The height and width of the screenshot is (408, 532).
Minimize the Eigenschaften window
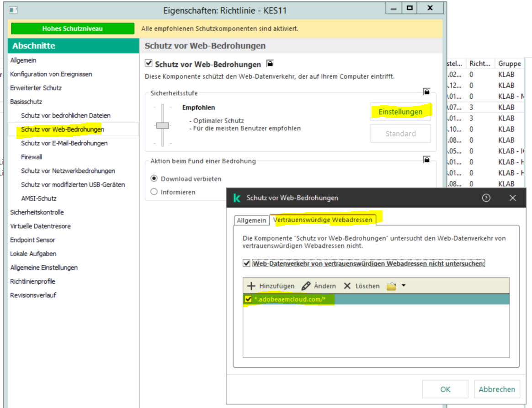(394, 8)
